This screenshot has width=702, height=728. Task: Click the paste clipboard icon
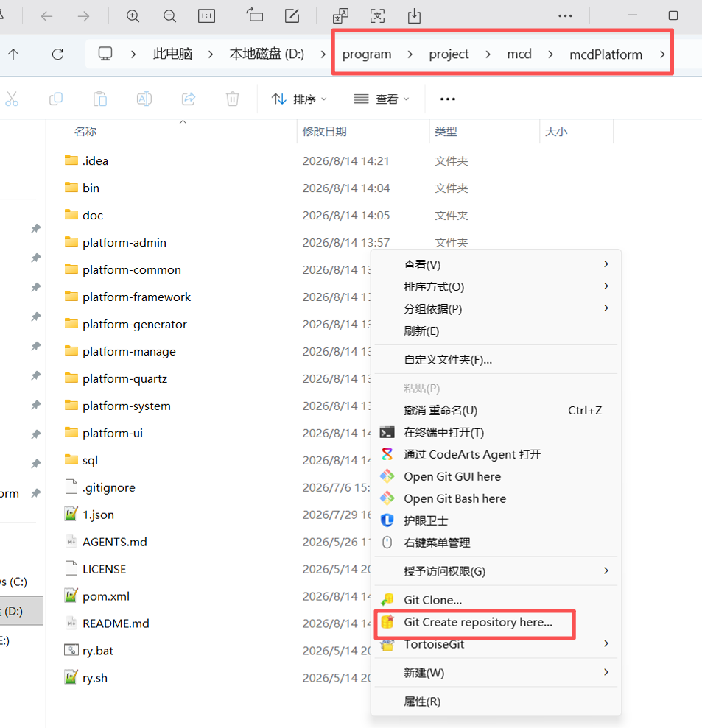pyautogui.click(x=100, y=99)
